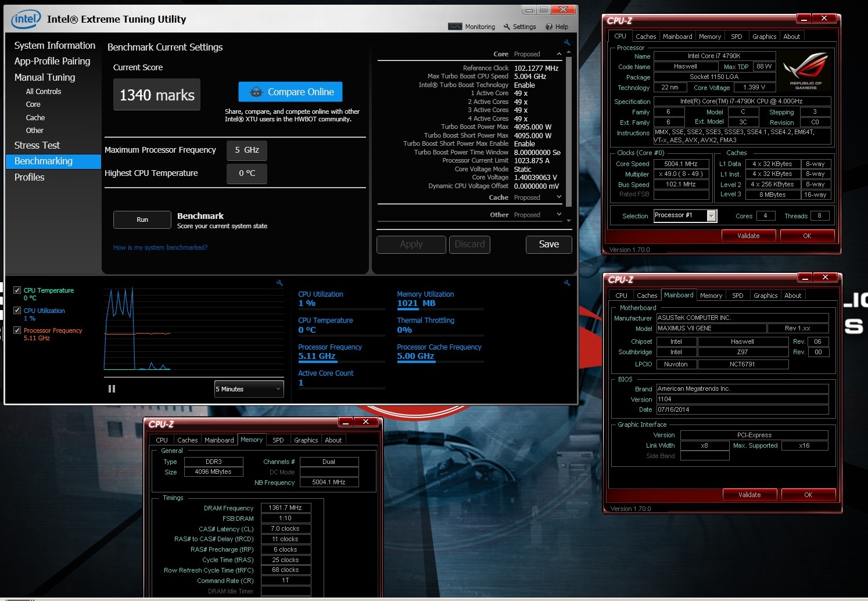Pause the monitoring graph
The width and height of the screenshot is (868, 601).
pyautogui.click(x=112, y=389)
